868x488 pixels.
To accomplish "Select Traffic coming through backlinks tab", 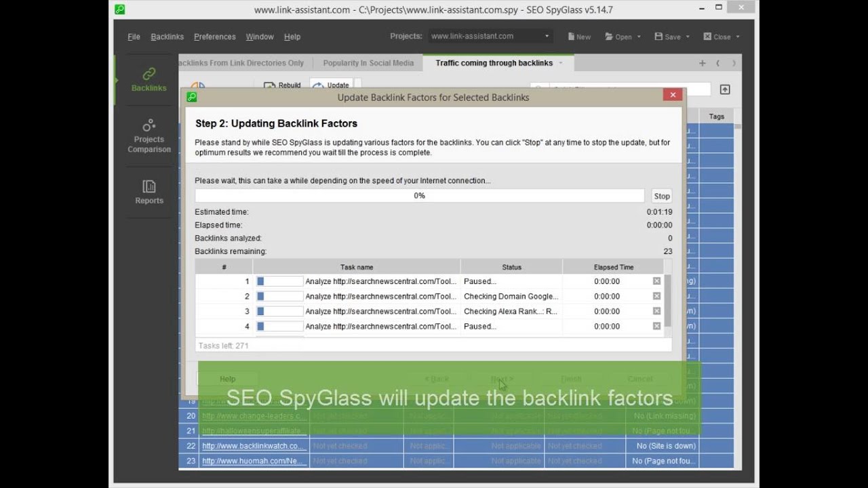I will point(494,63).
